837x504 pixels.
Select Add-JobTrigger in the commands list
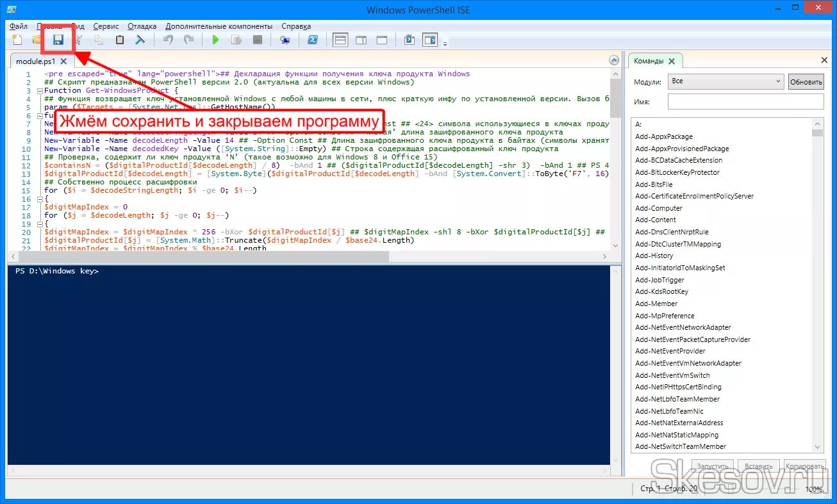pos(659,280)
